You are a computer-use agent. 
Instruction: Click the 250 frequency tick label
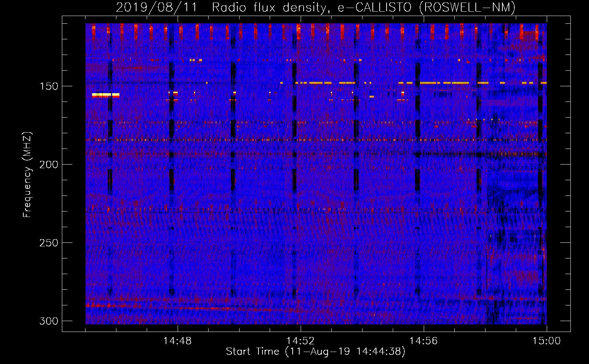[x=49, y=243]
